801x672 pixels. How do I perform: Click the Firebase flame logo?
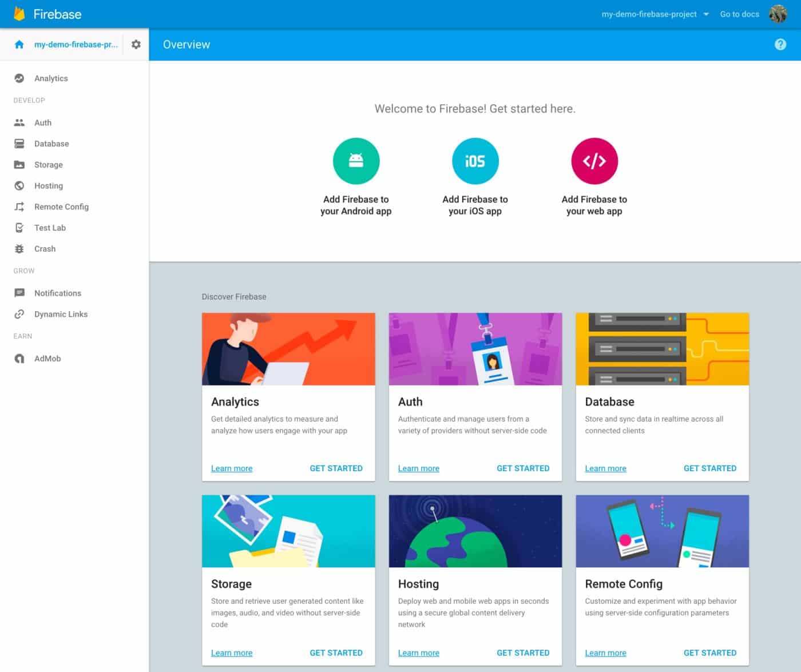[19, 14]
